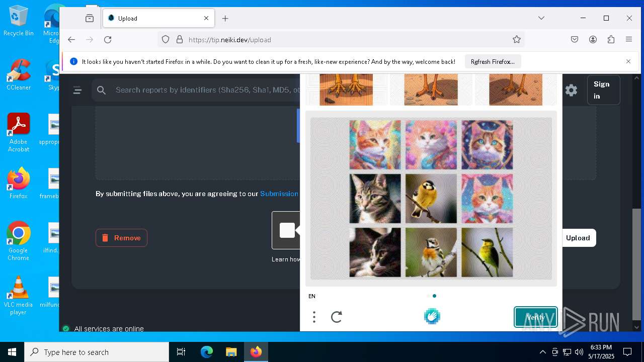
Task: Open Microsoft Edge from the taskbar
Action: coord(207,352)
